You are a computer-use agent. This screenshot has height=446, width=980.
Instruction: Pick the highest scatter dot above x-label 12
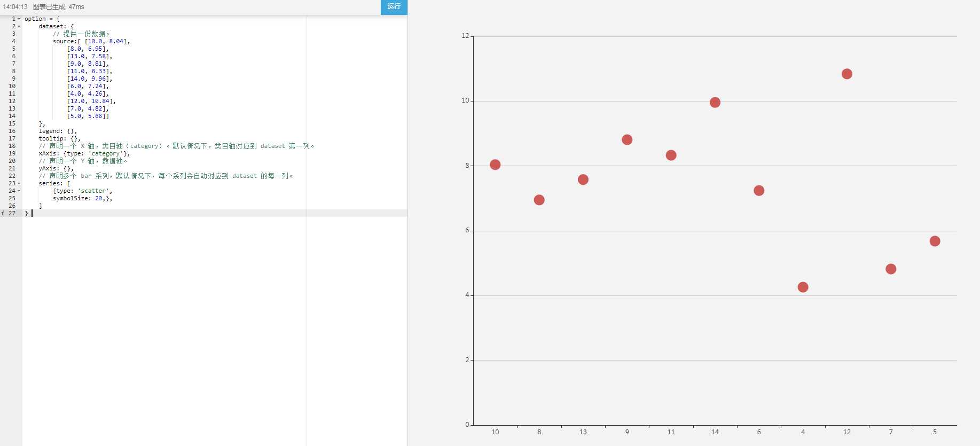847,74
